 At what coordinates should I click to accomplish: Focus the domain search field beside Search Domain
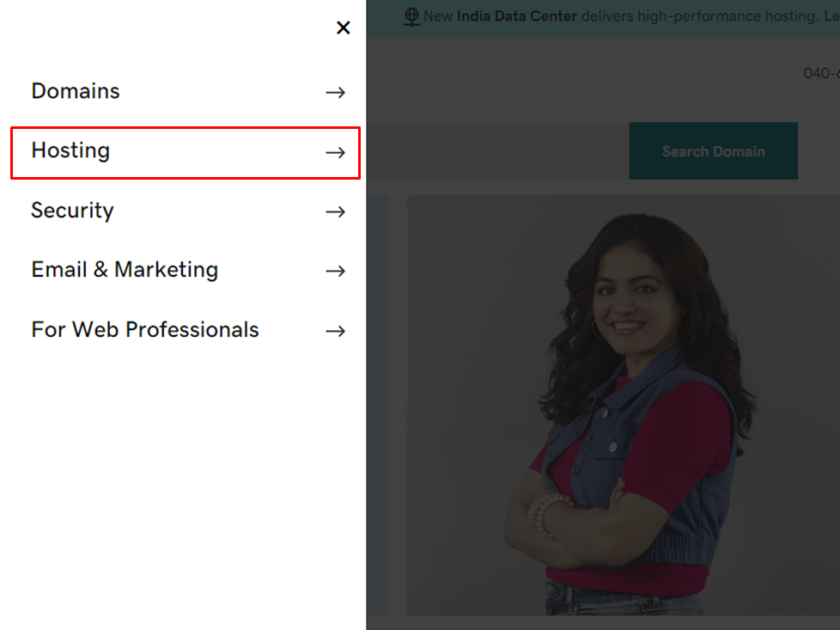[496, 151]
